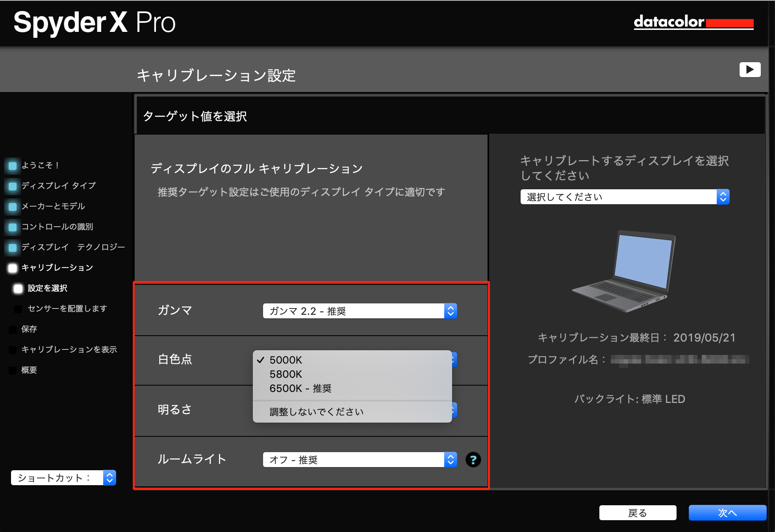The height and width of the screenshot is (532, 775).
Task: Play the help video tutorial
Action: [750, 70]
